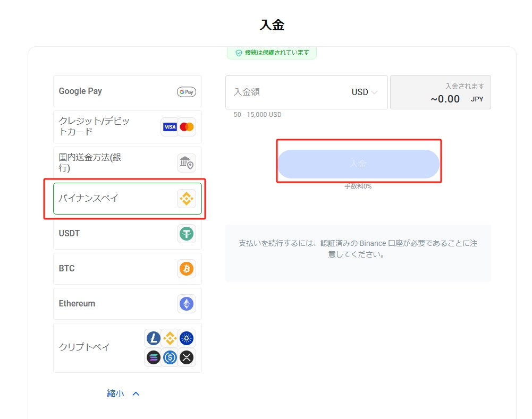Click the Solana icon in クリプトペイ
This screenshot has width=532, height=419.
pyautogui.click(x=153, y=358)
